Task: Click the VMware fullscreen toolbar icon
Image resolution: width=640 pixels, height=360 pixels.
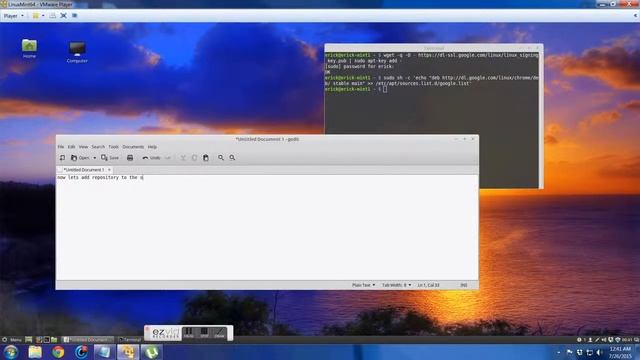Action: tap(63, 16)
